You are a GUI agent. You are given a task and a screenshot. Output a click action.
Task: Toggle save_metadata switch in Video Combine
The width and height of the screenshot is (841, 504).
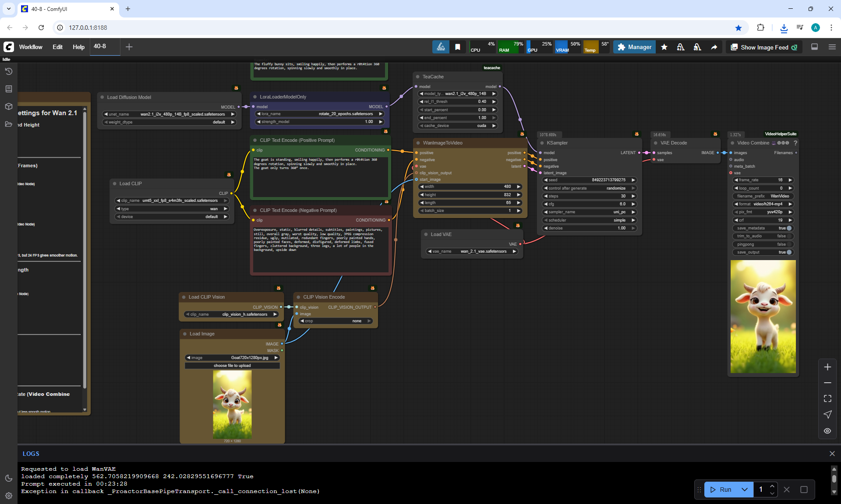pos(789,228)
